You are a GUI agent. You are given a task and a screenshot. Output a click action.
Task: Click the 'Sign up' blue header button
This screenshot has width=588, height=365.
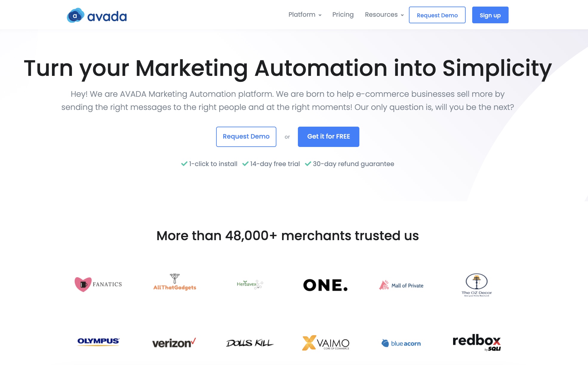coord(490,15)
